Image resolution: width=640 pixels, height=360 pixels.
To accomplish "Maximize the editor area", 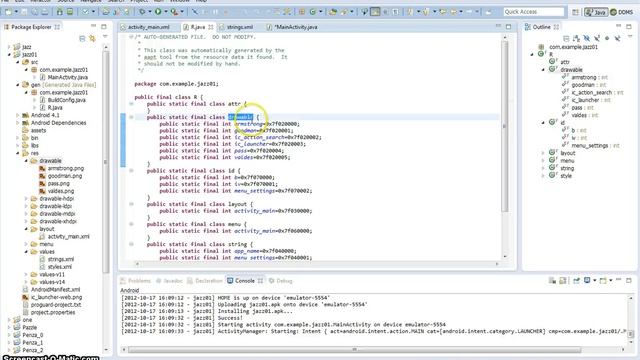I will tap(508, 27).
